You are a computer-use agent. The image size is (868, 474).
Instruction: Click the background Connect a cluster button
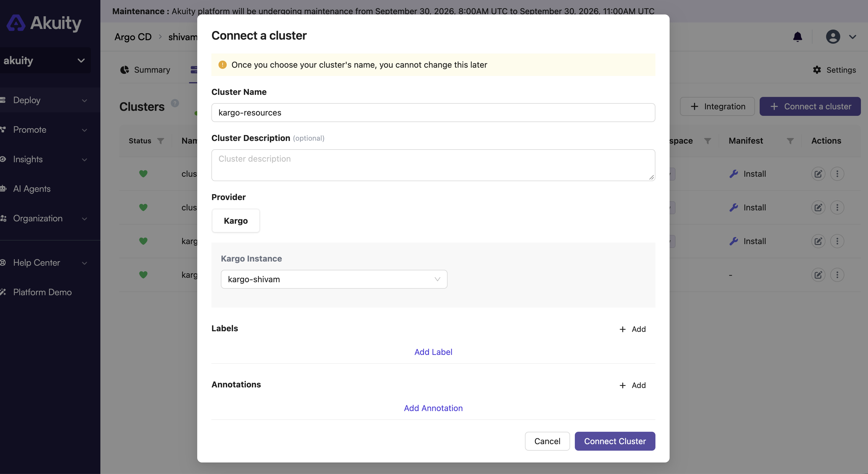click(x=810, y=106)
